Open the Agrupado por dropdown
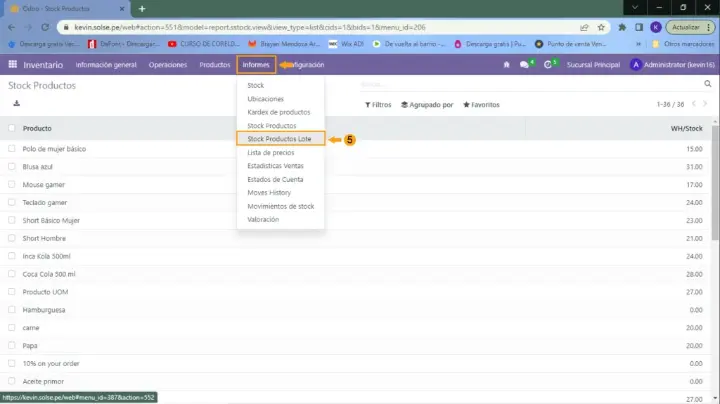The image size is (720, 404). (427, 104)
